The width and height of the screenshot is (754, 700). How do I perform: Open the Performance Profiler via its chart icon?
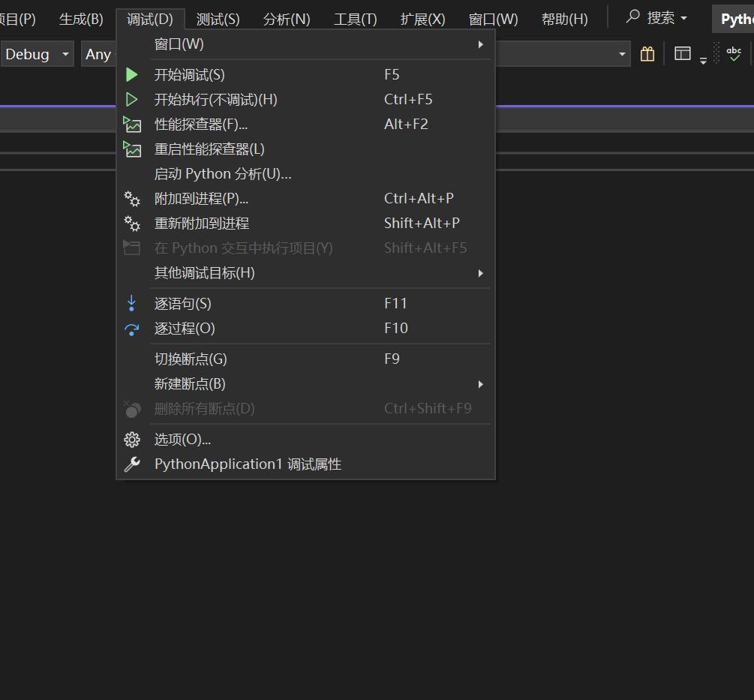pos(132,124)
